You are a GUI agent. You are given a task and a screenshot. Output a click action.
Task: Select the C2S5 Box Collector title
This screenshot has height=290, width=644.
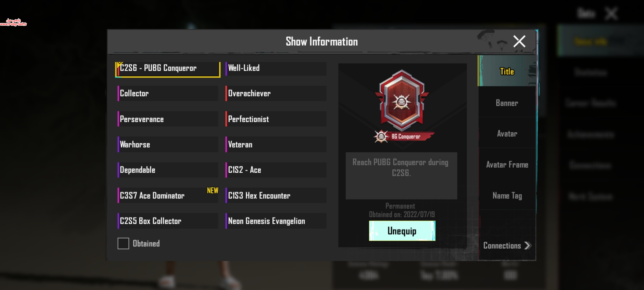pyautogui.click(x=168, y=221)
